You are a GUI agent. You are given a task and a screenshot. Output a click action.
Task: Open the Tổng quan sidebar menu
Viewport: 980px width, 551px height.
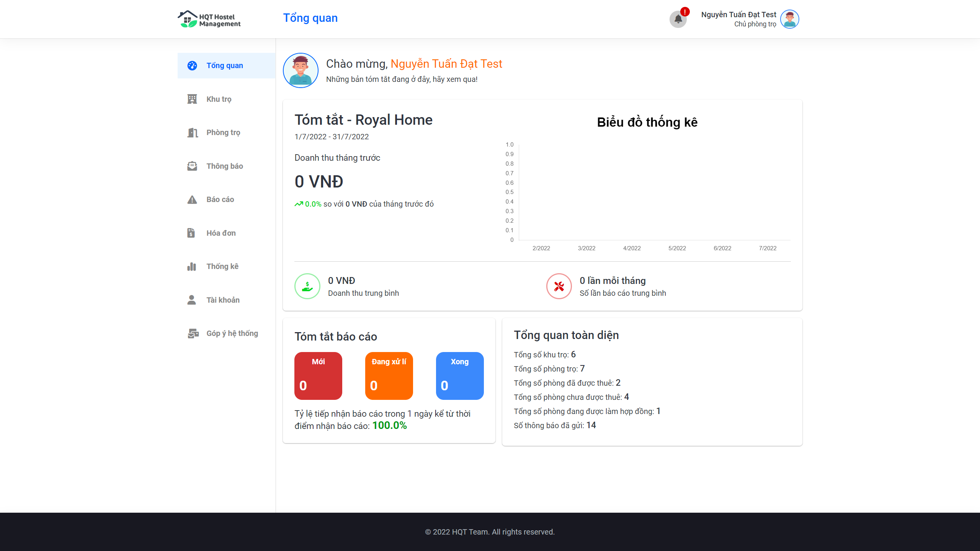pyautogui.click(x=224, y=65)
